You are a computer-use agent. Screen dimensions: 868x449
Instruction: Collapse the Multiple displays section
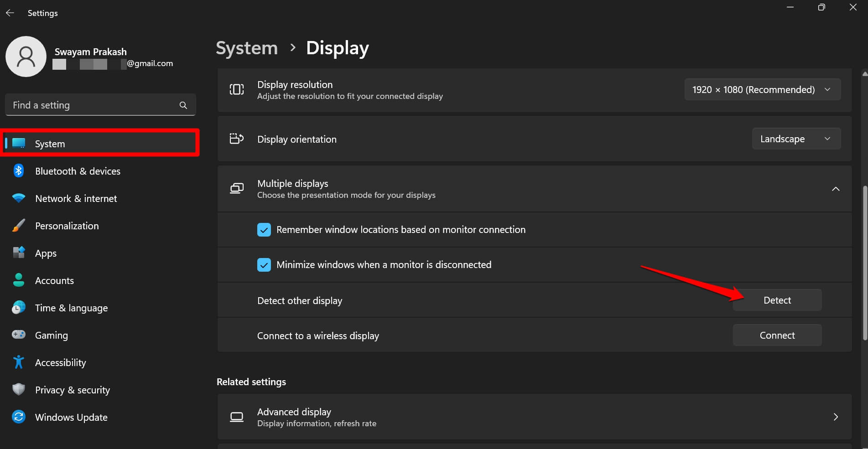pyautogui.click(x=836, y=189)
